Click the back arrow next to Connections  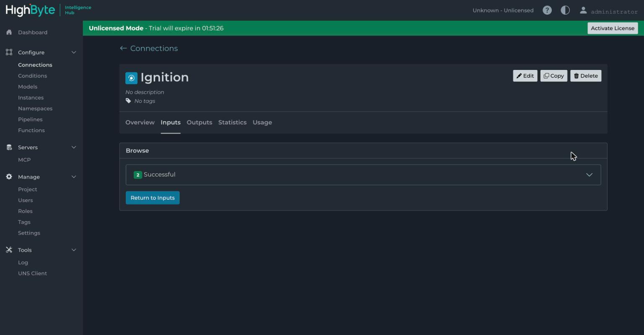pos(123,48)
